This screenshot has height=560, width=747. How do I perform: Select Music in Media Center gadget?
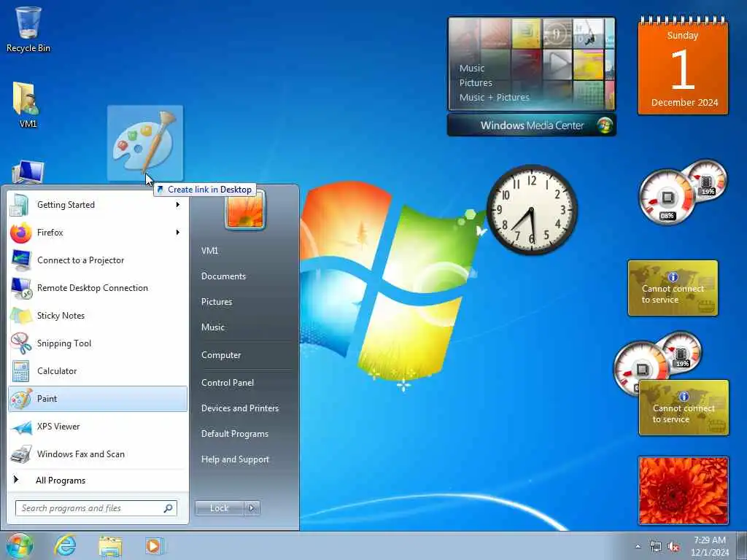[472, 69]
